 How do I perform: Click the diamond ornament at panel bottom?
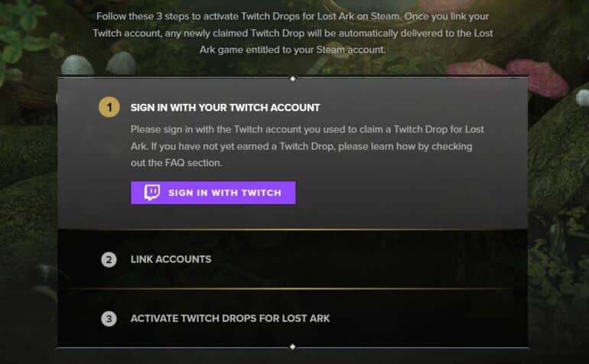292,347
